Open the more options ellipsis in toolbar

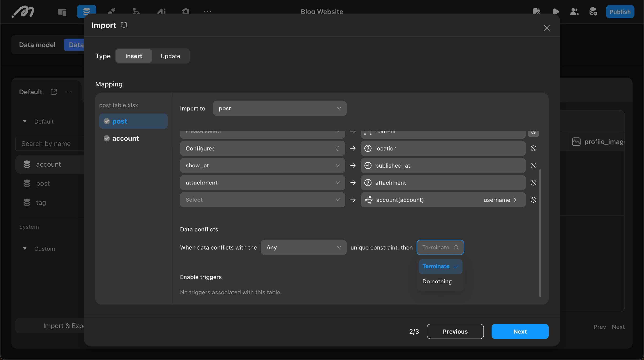coord(207,11)
